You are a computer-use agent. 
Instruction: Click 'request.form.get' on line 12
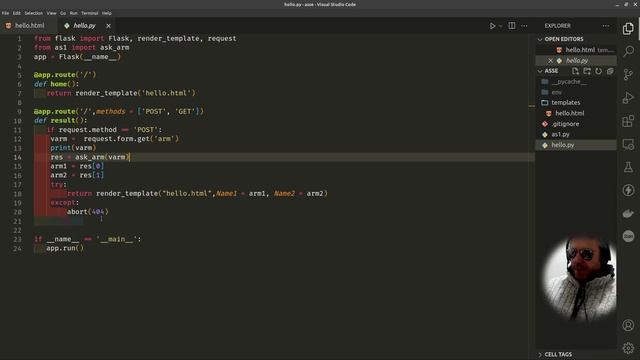(x=117, y=139)
